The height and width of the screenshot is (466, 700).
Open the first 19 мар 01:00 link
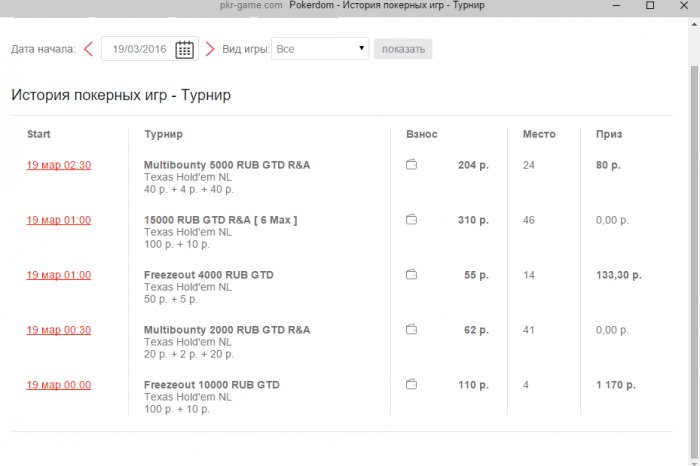(x=59, y=220)
